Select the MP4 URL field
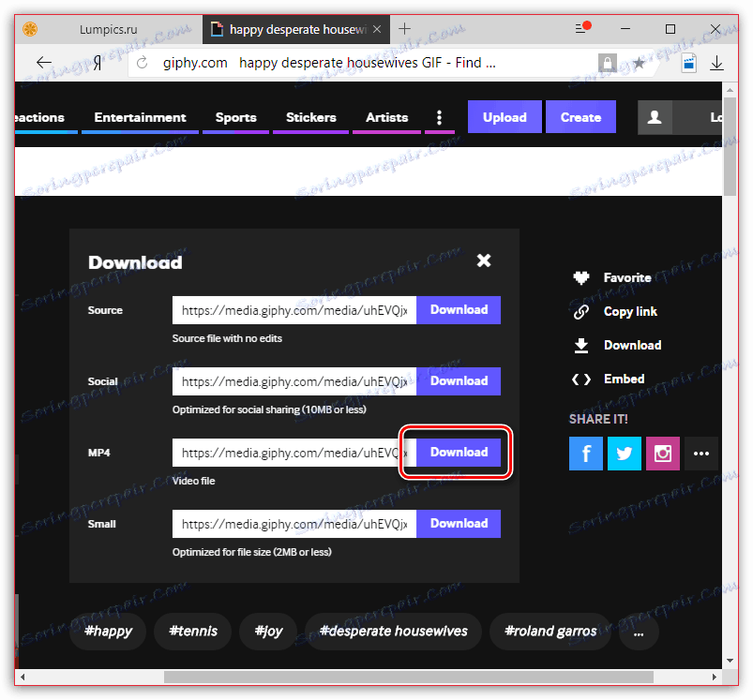The height and width of the screenshot is (700, 753). pyautogui.click(x=294, y=453)
